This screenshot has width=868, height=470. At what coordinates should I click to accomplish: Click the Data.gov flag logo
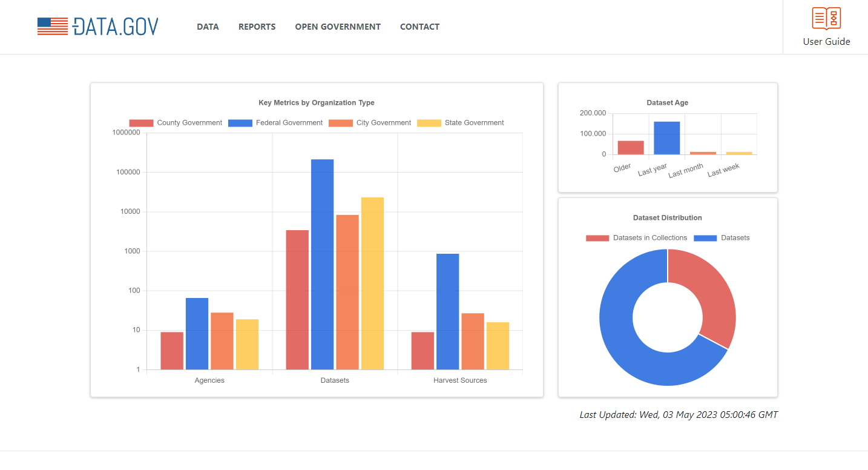[98, 26]
